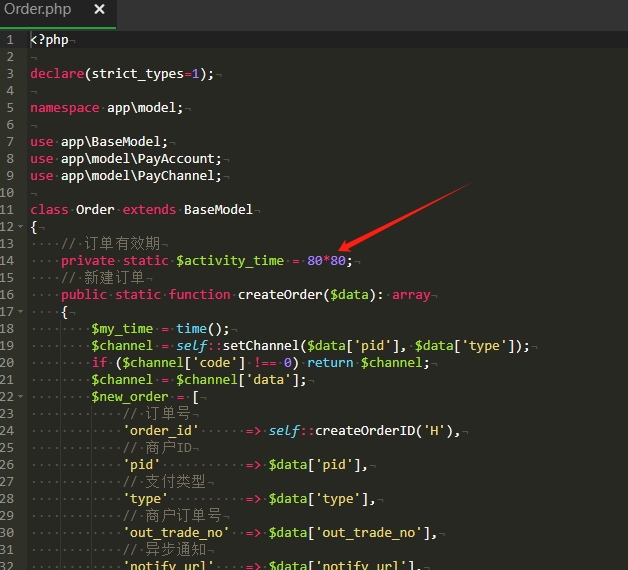This screenshot has height=570, width=628.
Task: Click line number 22 in the gutter
Action: 7,397
